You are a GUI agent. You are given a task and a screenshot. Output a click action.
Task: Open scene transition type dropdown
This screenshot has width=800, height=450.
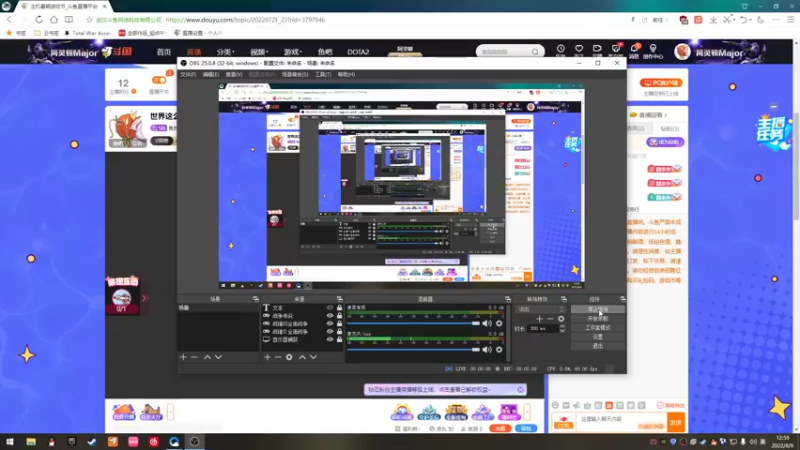point(541,309)
